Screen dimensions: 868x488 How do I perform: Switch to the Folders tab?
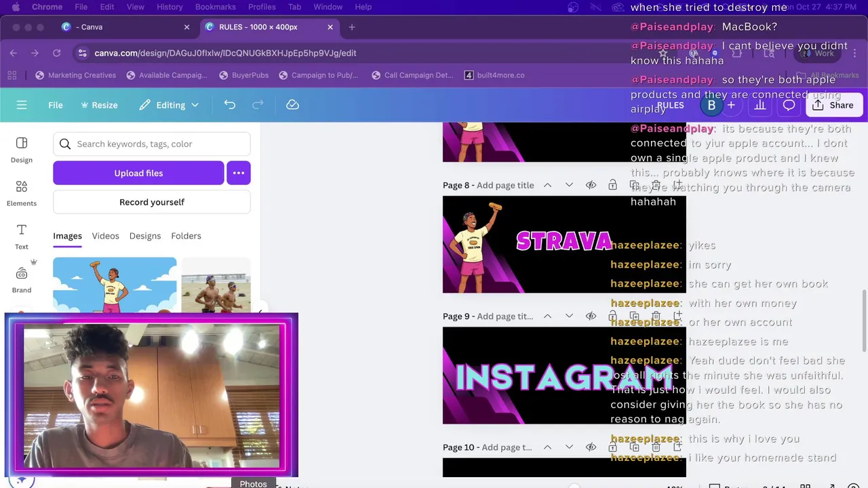pos(186,236)
